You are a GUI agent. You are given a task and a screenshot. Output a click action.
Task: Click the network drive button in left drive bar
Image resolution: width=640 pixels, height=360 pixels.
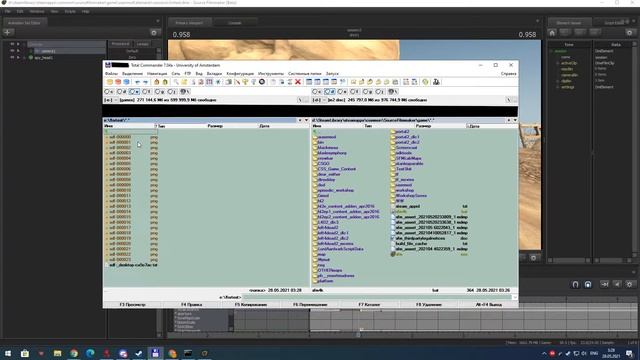[185, 91]
